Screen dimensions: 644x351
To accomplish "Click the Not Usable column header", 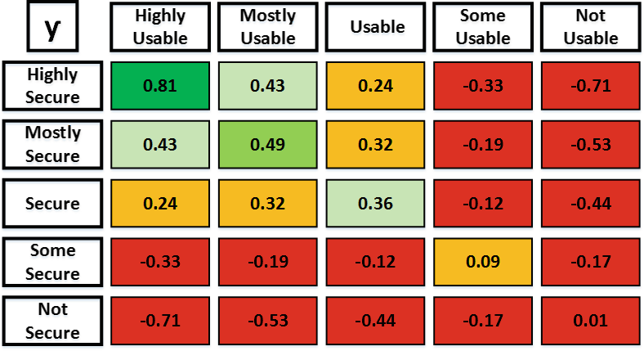I will click(591, 27).
